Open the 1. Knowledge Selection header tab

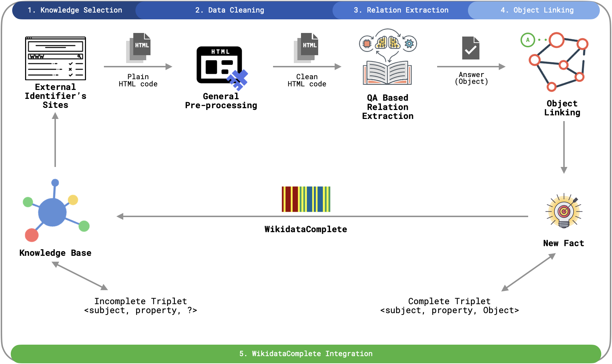click(x=75, y=10)
